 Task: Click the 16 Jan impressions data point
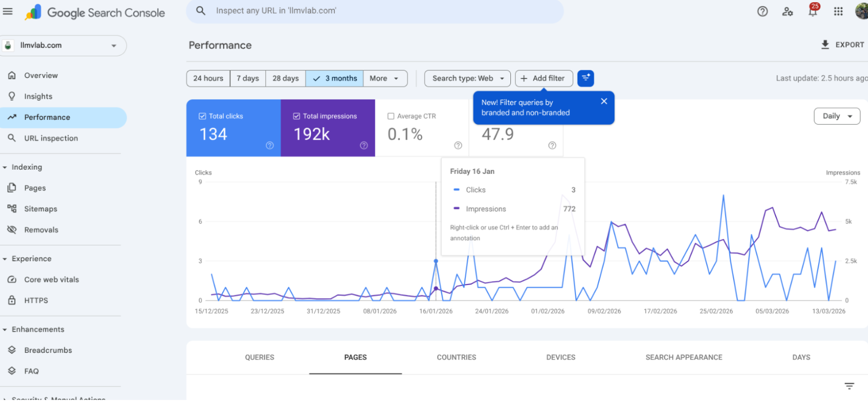click(x=436, y=288)
